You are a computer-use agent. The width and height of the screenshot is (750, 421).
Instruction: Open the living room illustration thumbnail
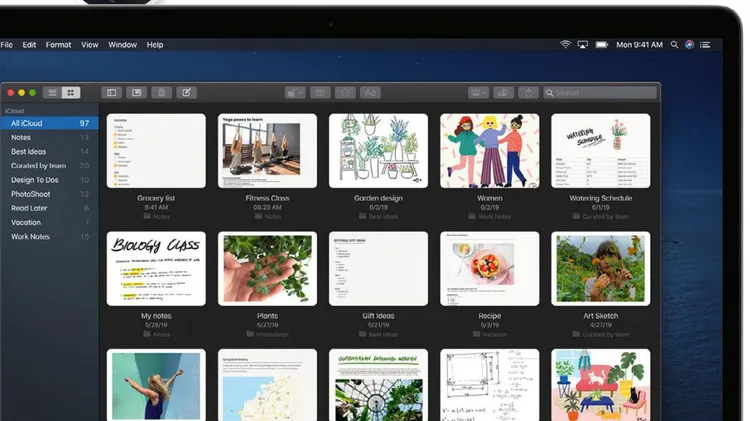point(601,385)
